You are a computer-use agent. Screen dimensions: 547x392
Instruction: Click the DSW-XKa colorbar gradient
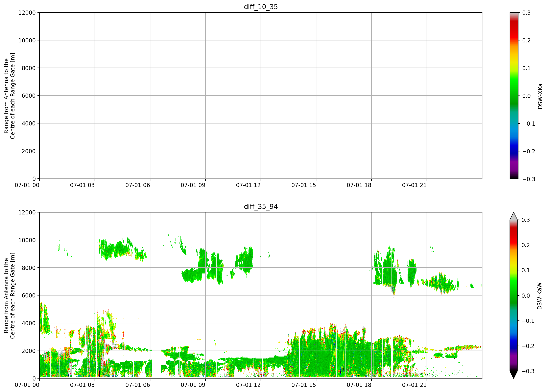click(514, 96)
